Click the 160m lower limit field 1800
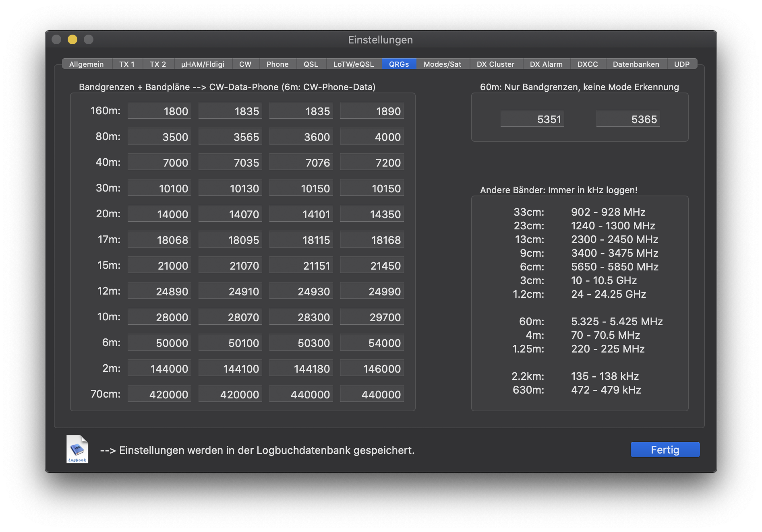762x532 pixels. coord(159,111)
